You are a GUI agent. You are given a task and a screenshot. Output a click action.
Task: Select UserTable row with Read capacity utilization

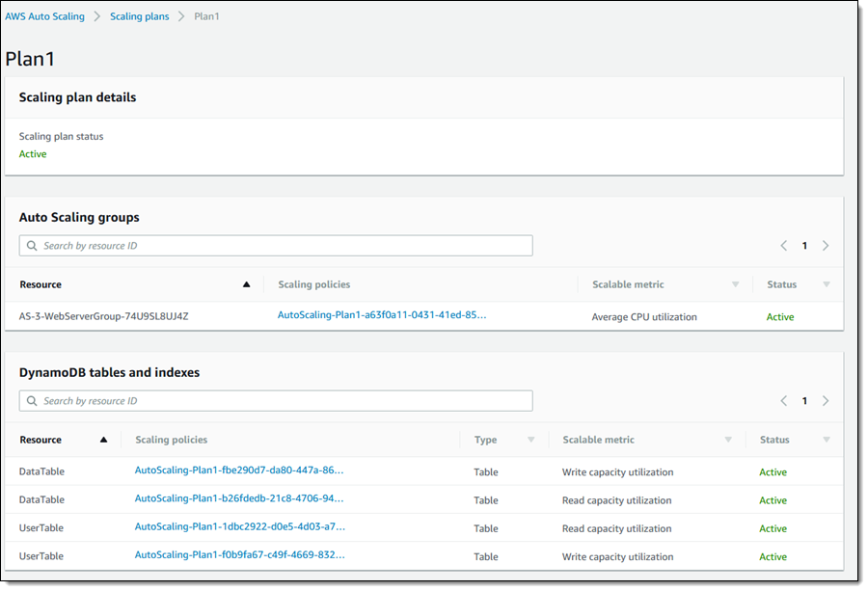[x=424, y=528]
